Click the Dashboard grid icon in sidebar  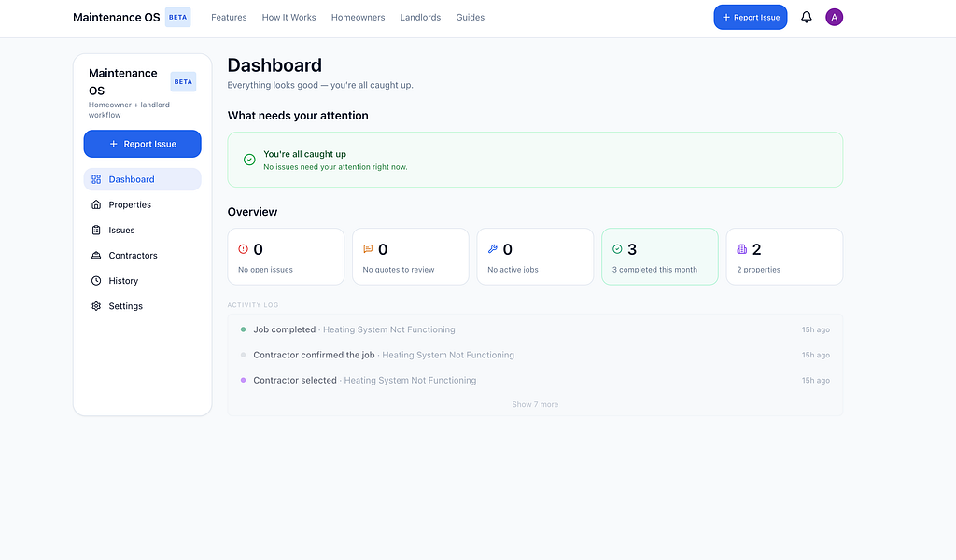96,179
